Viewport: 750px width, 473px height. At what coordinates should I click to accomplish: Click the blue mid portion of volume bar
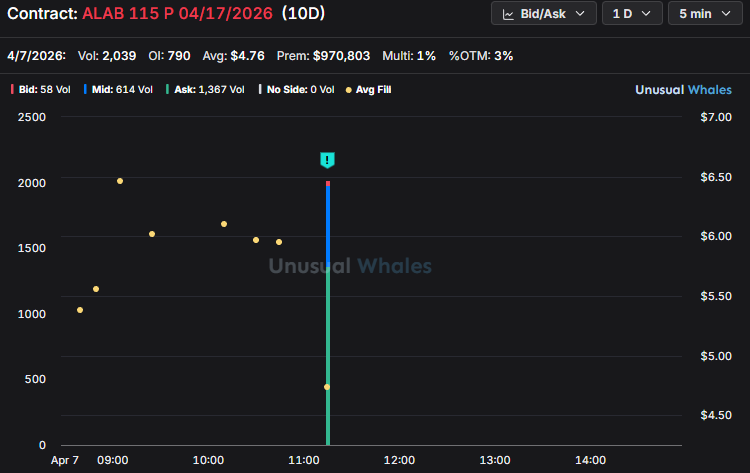click(328, 229)
